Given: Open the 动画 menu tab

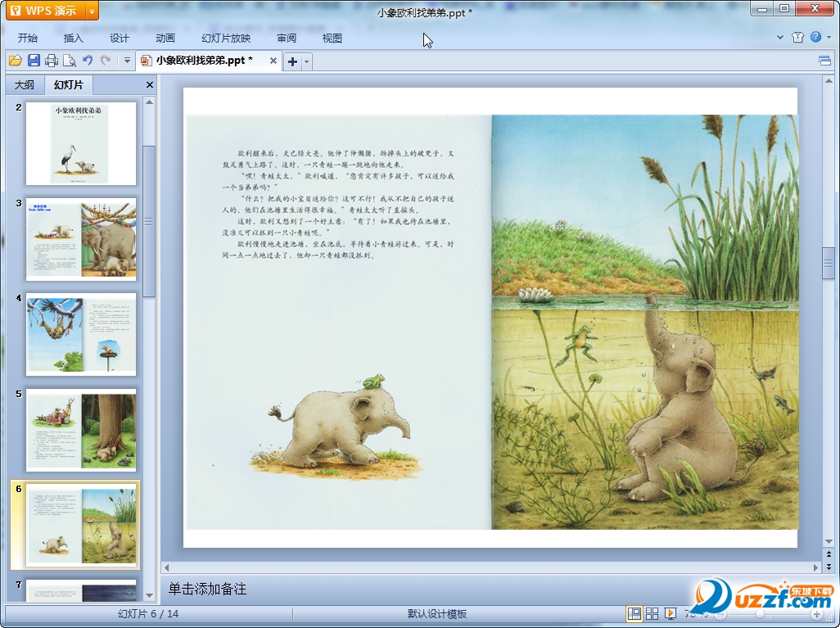Looking at the screenshot, I should point(165,38).
